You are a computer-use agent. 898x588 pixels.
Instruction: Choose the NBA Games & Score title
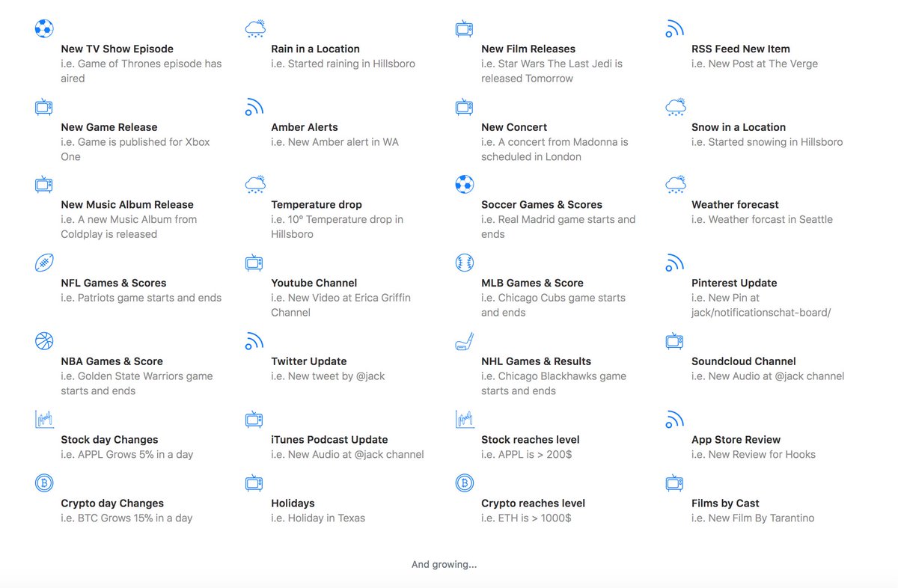[112, 361]
